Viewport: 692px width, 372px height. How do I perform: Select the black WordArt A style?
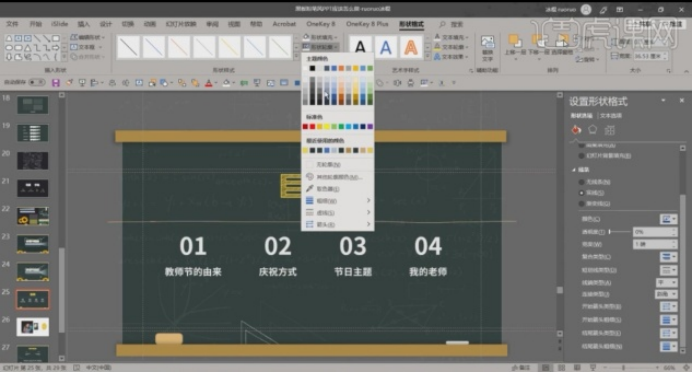[x=361, y=47]
